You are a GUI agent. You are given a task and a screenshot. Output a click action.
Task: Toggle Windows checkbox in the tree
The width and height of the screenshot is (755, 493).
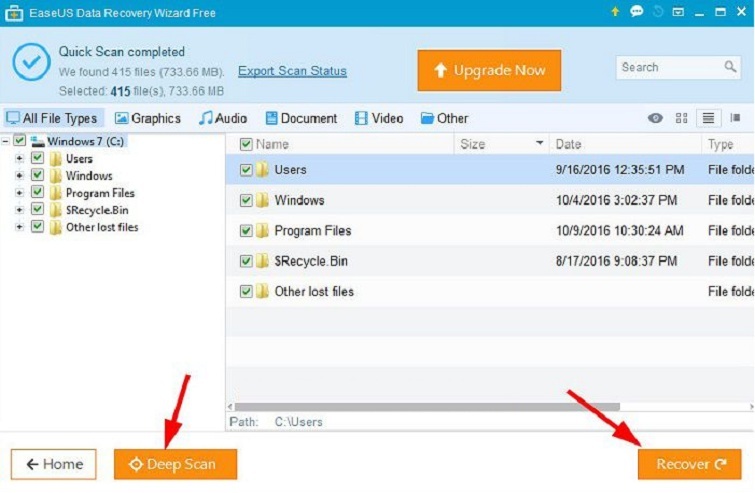[x=37, y=175]
